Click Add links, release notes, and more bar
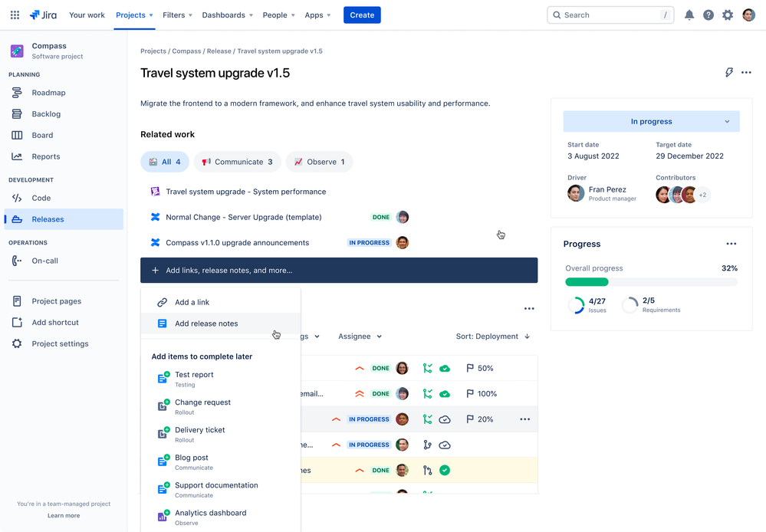 (x=339, y=270)
